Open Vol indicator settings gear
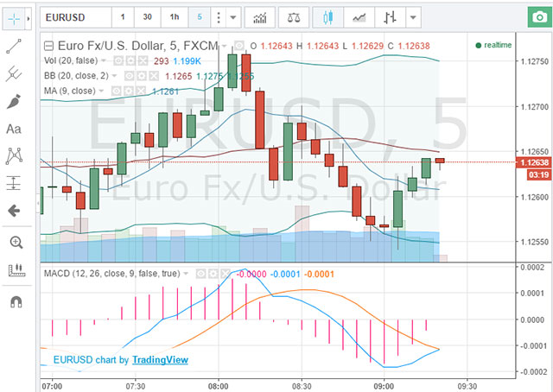 point(130,61)
